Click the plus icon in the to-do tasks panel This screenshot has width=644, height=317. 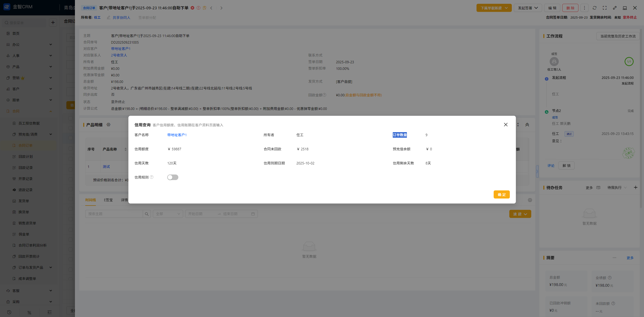coord(636,187)
